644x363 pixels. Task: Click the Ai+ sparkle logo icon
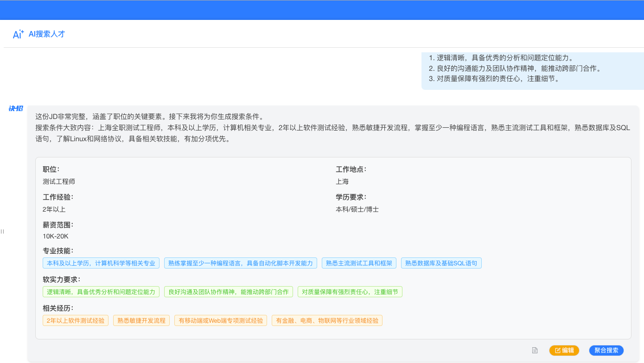(x=17, y=33)
